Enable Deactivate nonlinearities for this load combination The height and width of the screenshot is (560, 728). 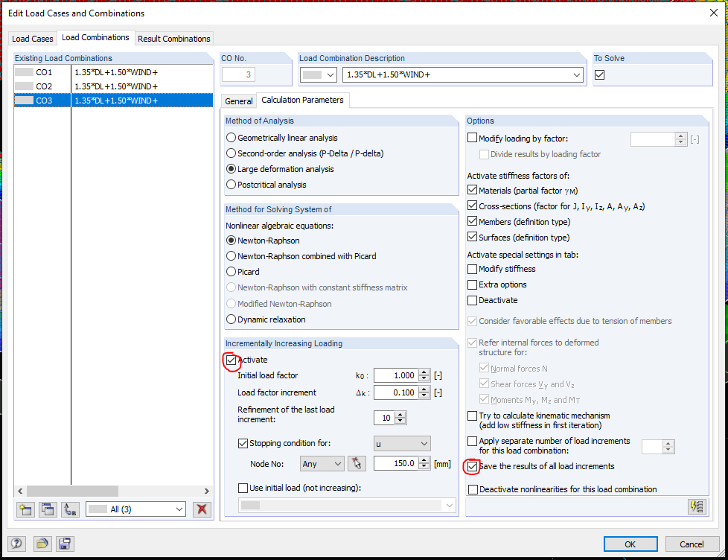click(x=473, y=489)
